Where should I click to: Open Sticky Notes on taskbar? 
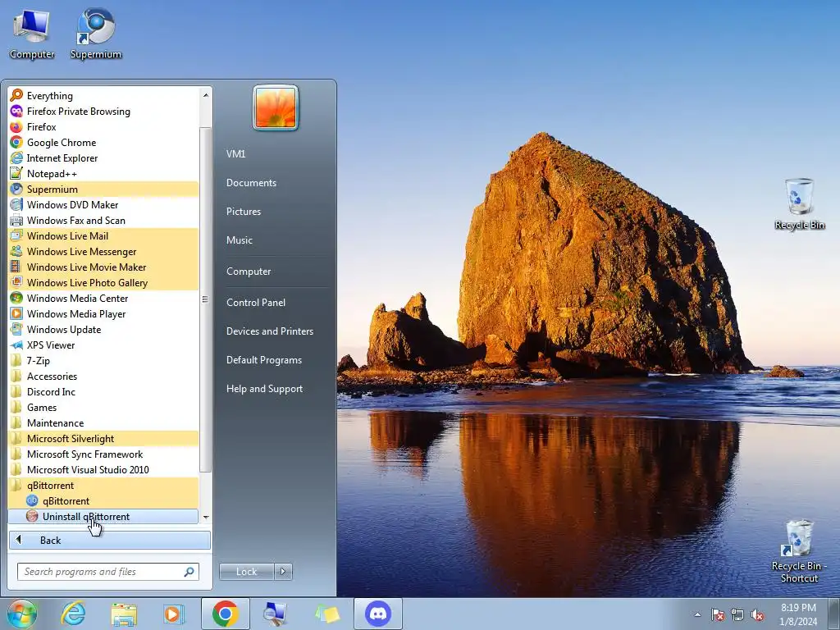point(327,614)
